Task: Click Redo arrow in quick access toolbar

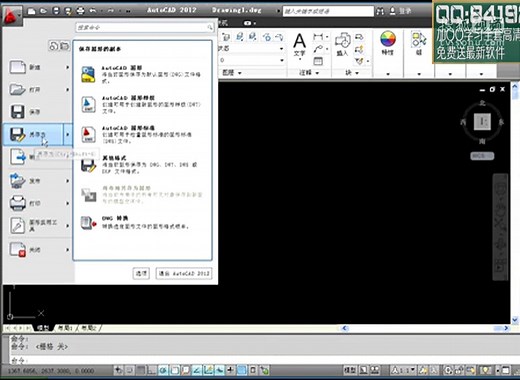Action: pyautogui.click(x=110, y=11)
